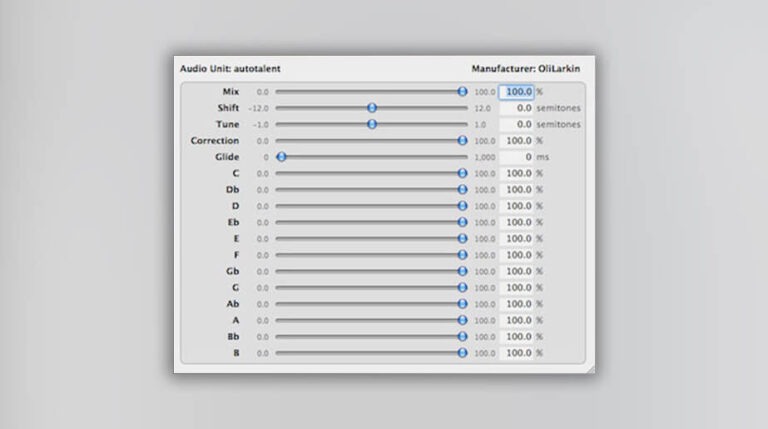This screenshot has width=768, height=429.
Task: Edit the F note percentage field
Action: click(516, 255)
